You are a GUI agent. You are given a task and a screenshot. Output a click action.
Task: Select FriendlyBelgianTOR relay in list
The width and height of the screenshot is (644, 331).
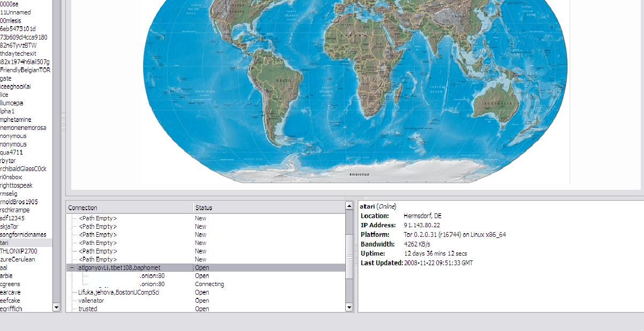point(25,70)
